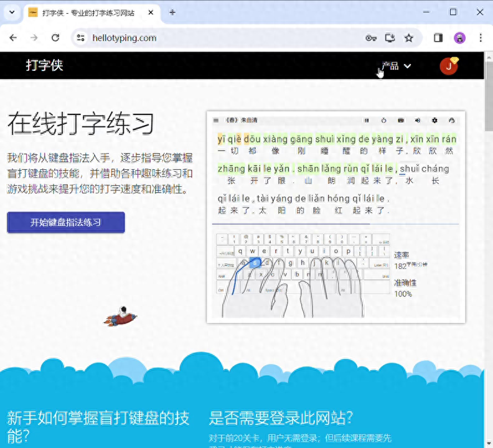
Task: Expand the 产品 dropdown menu
Action: 397,66
